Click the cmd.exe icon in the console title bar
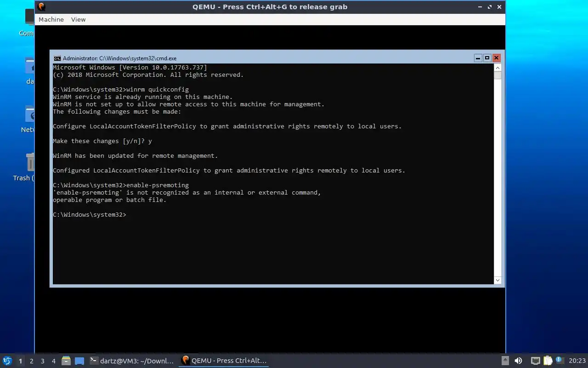The image size is (588, 368). 57,58
